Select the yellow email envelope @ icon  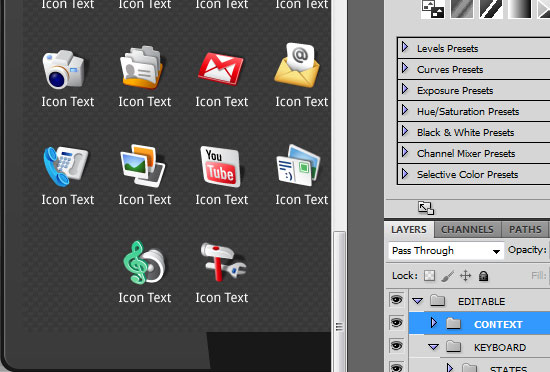(297, 66)
